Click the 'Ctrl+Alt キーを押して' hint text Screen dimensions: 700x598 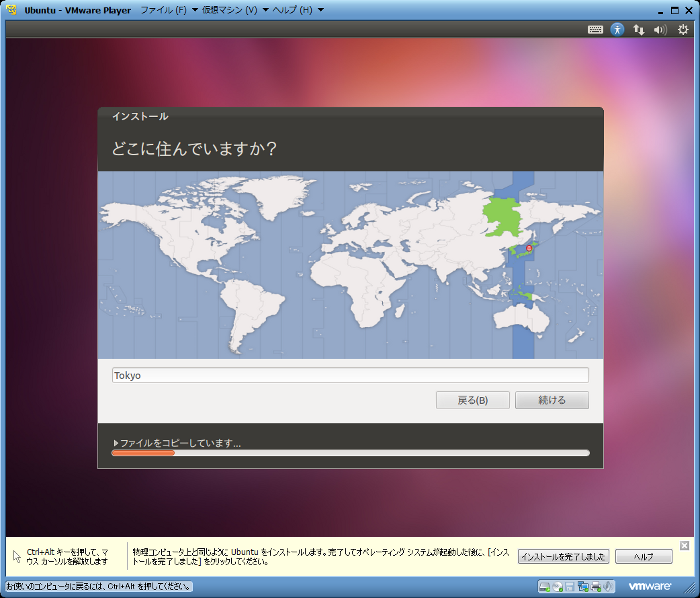[67, 556]
